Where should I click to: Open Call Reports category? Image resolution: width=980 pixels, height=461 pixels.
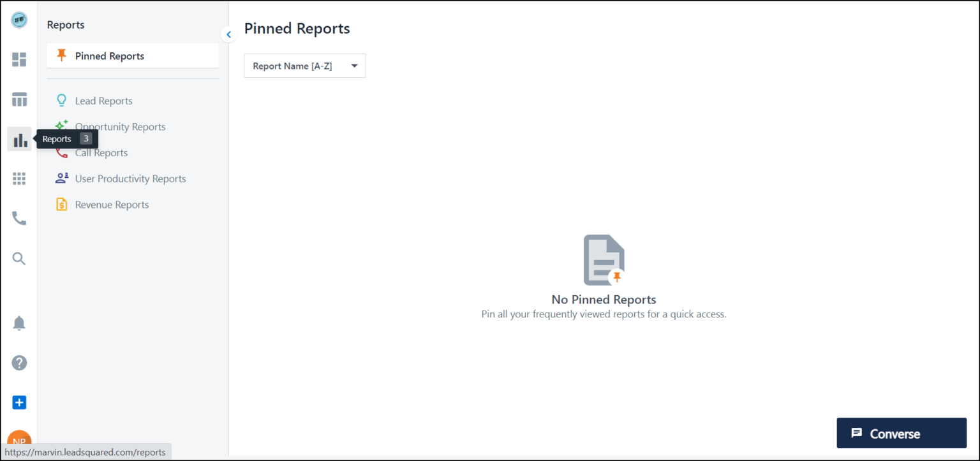[101, 153]
